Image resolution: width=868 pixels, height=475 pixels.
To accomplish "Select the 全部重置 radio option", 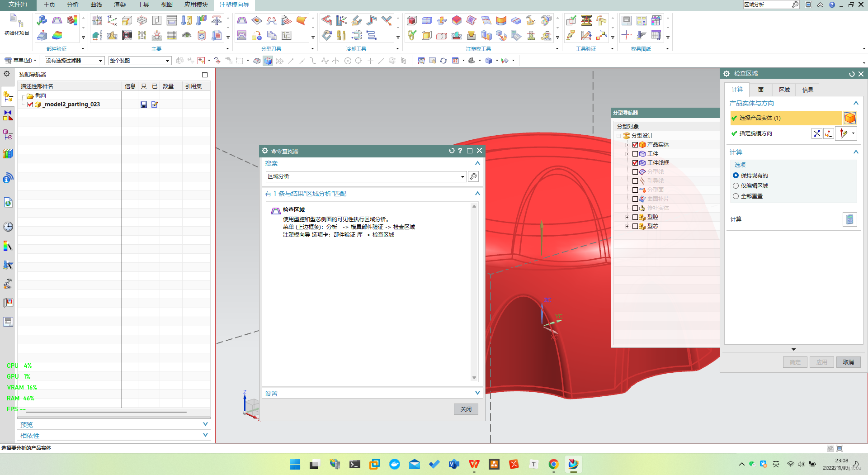I will (x=736, y=196).
